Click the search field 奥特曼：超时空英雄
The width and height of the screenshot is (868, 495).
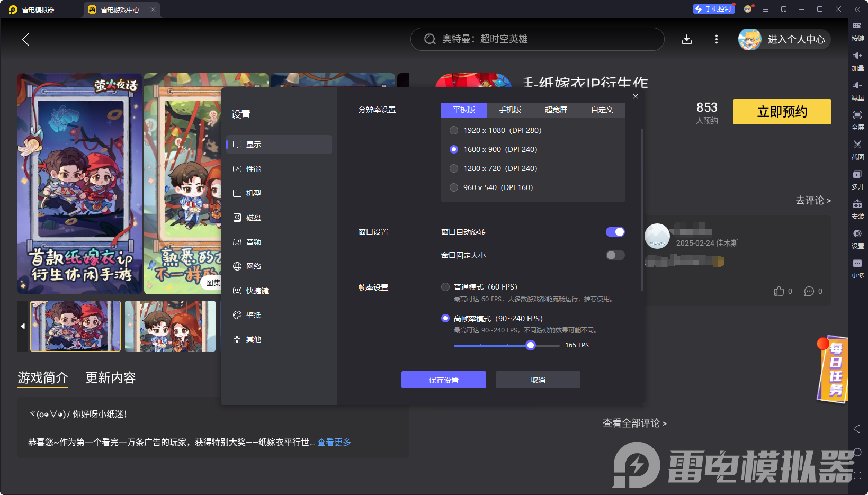click(x=538, y=39)
